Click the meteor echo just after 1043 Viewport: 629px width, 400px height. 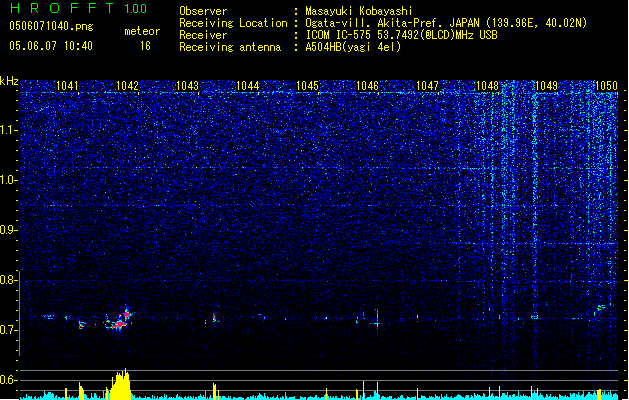[x=214, y=318]
